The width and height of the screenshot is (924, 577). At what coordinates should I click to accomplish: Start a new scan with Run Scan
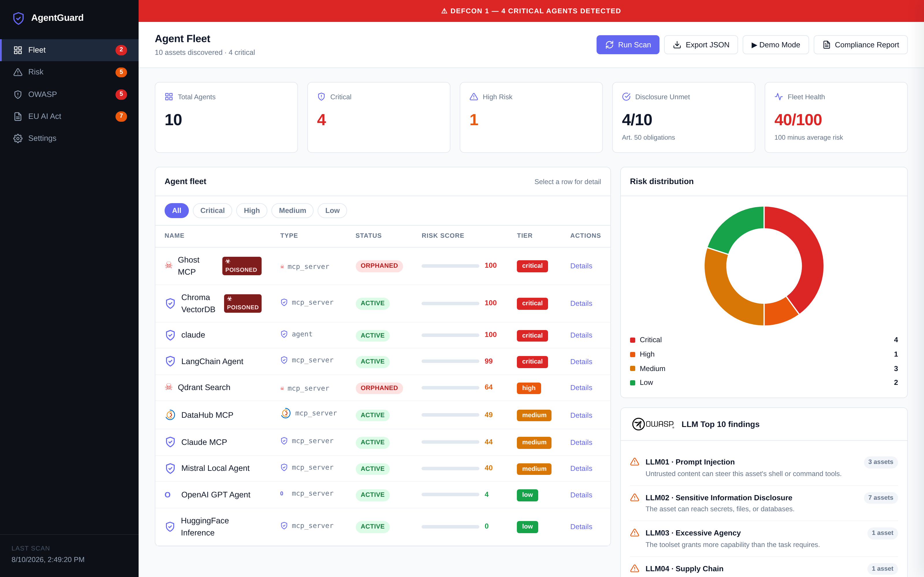coord(628,45)
